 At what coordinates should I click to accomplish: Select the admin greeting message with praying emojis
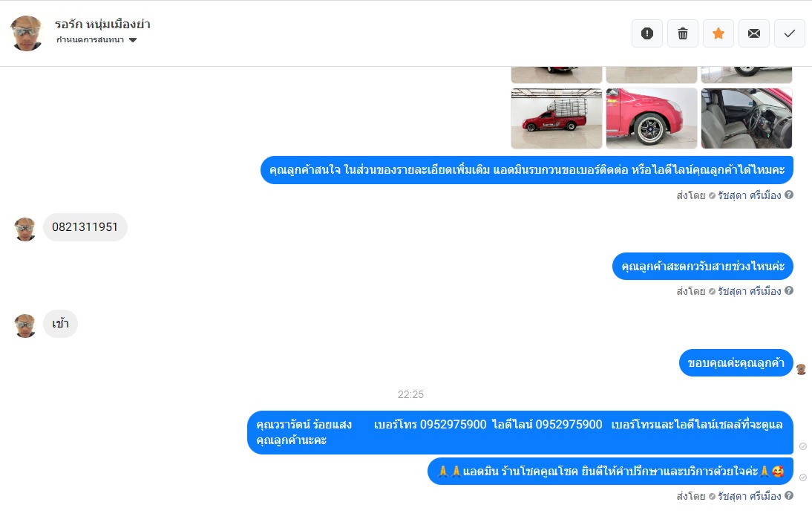click(610, 471)
